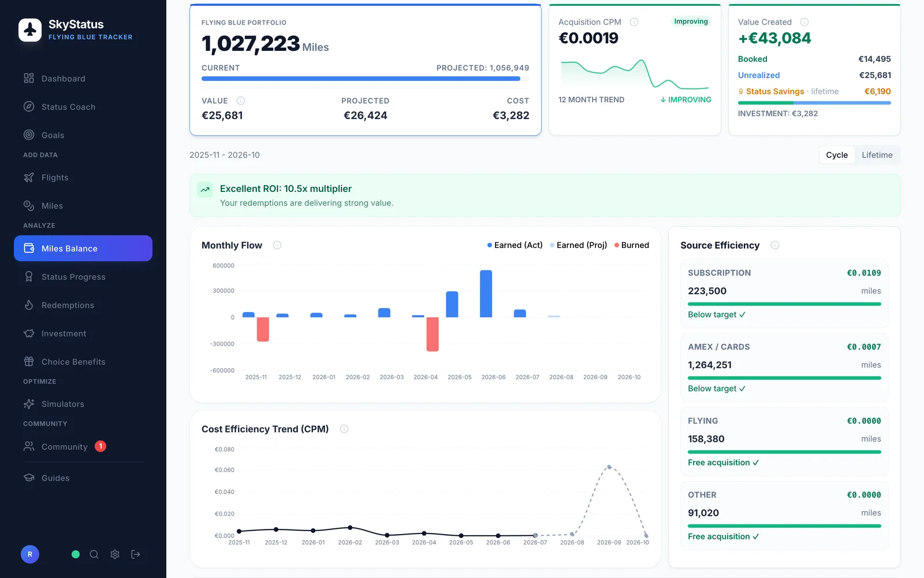The height and width of the screenshot is (578, 924).
Task: Click the Status Progress award icon
Action: pos(29,276)
